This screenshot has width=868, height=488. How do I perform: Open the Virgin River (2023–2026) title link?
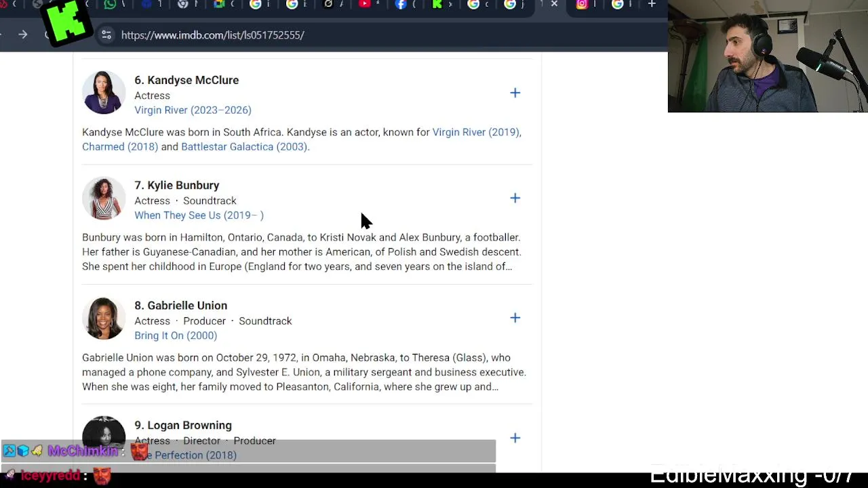193,110
